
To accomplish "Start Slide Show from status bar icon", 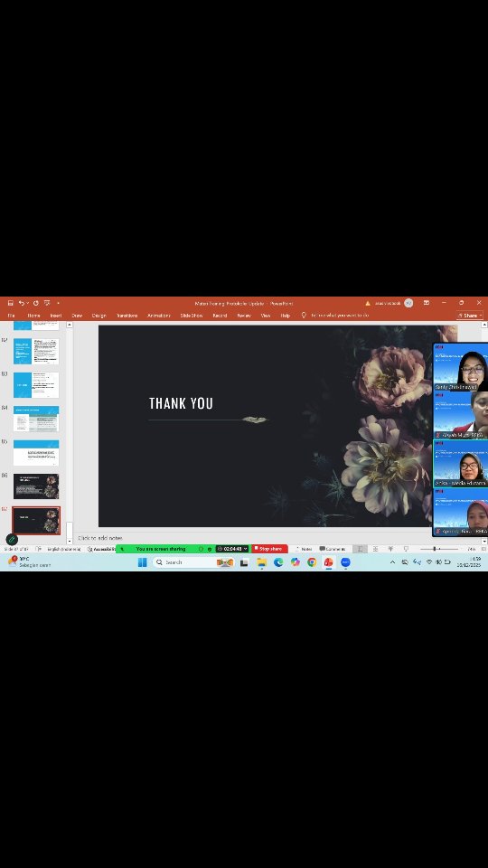I will tap(406, 549).
